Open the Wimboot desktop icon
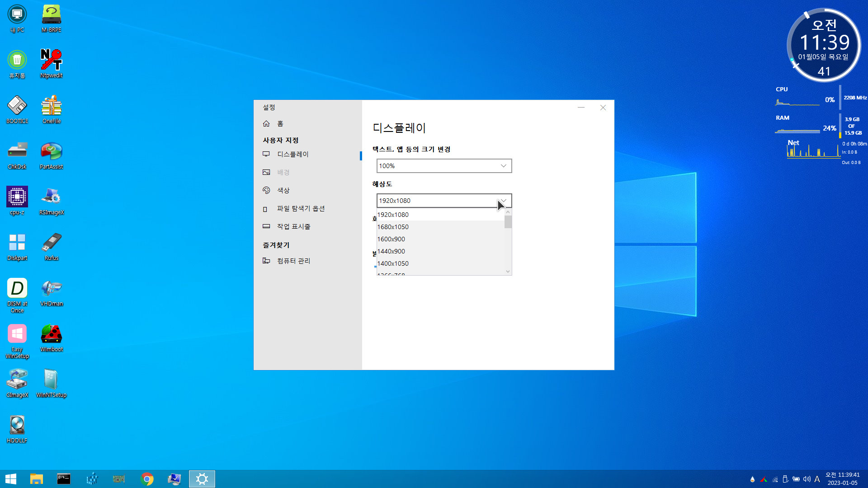This screenshot has width=868, height=488. click(x=52, y=338)
